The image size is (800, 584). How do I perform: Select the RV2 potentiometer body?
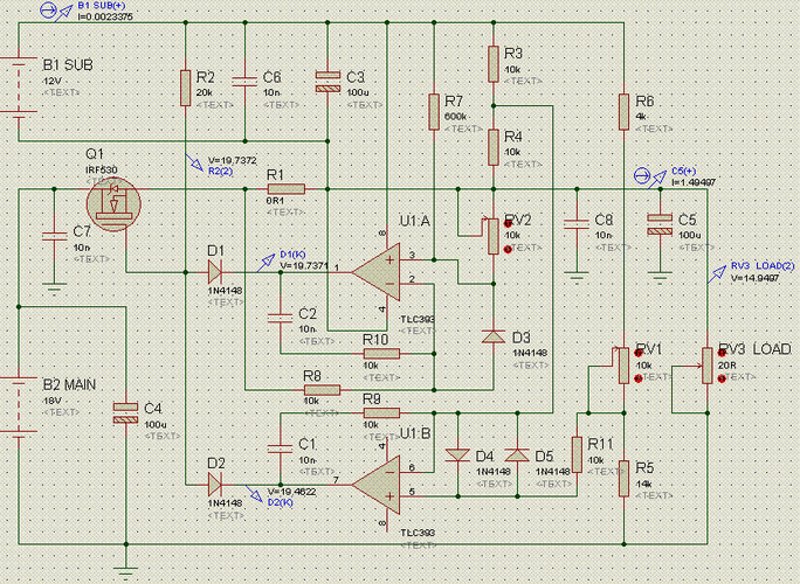[x=493, y=236]
